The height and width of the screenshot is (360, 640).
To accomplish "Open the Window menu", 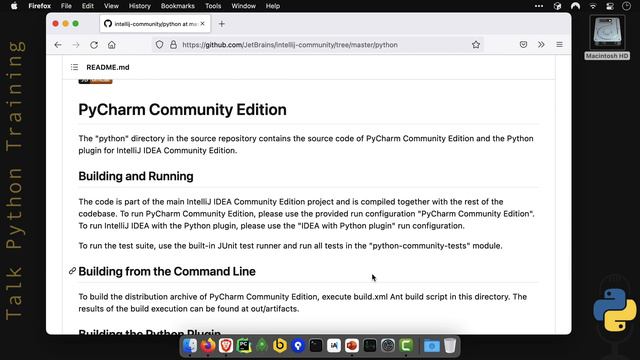I will (243, 6).
